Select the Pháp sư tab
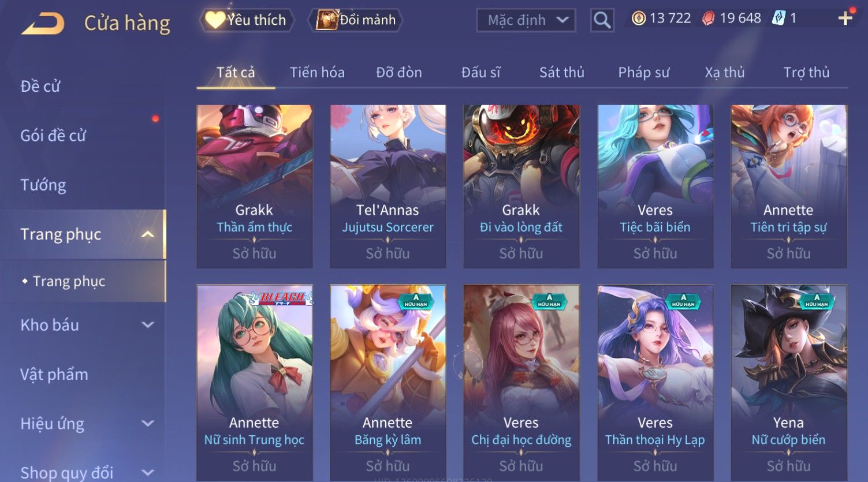 click(643, 72)
